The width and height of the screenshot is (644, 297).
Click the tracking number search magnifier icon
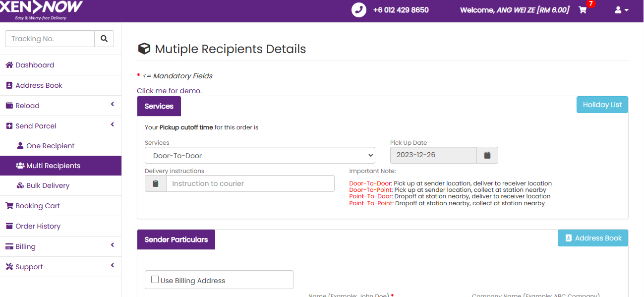pyautogui.click(x=104, y=39)
